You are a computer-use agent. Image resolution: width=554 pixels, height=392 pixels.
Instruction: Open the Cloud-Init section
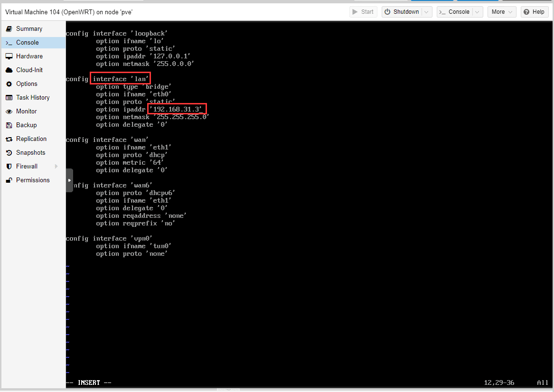tap(34, 70)
